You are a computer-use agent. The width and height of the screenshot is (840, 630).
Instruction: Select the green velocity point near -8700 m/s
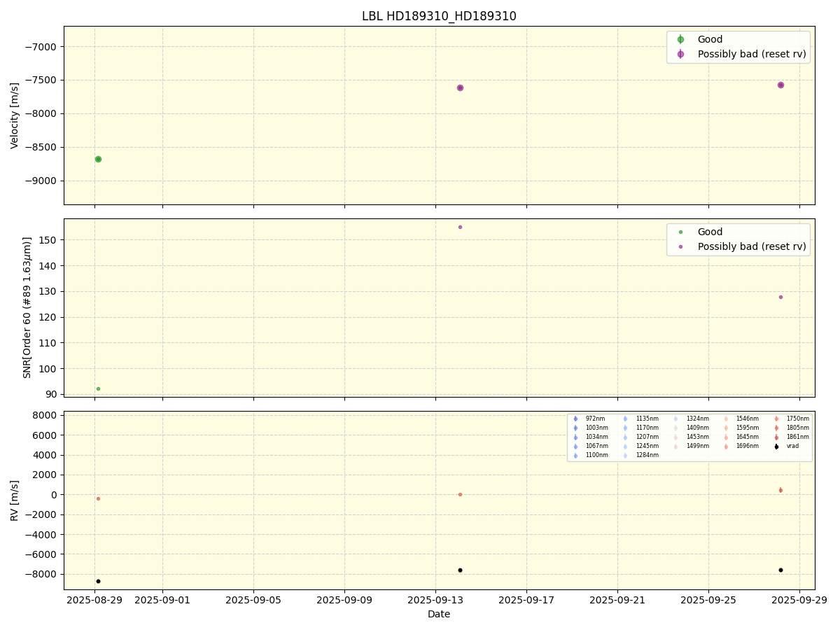pyautogui.click(x=98, y=159)
